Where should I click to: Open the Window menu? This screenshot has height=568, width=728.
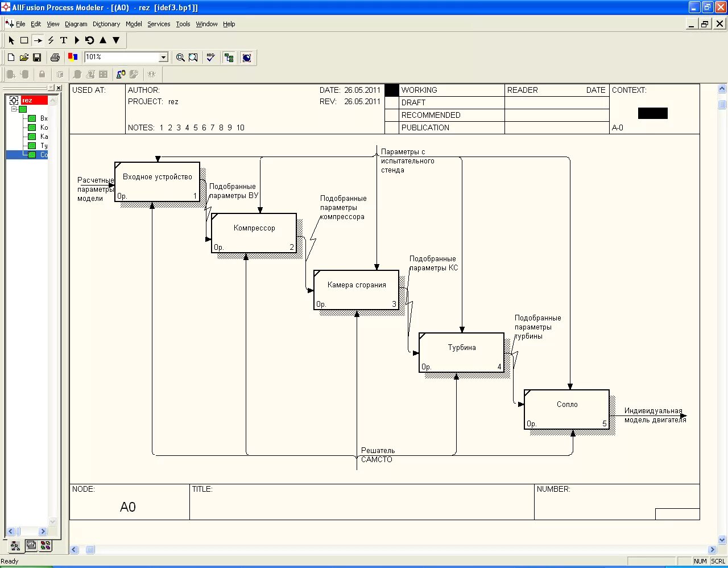point(207,24)
